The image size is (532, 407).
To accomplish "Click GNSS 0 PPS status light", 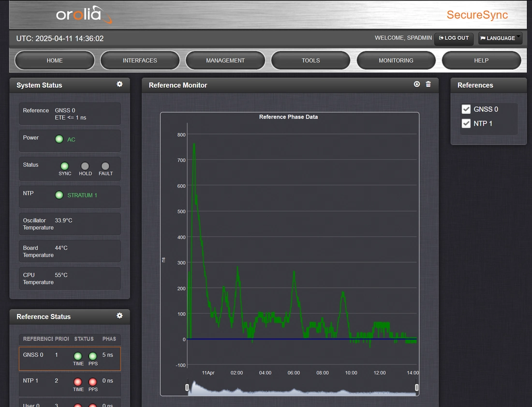I will (93, 356).
